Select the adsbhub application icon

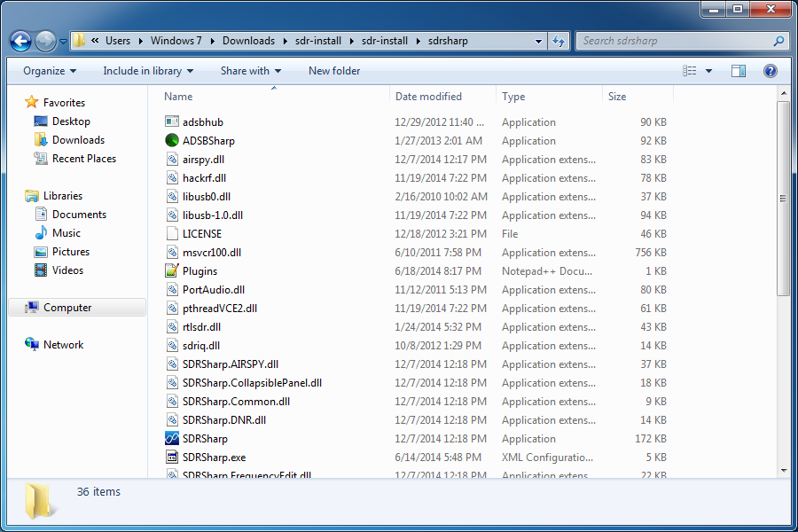coord(172,121)
